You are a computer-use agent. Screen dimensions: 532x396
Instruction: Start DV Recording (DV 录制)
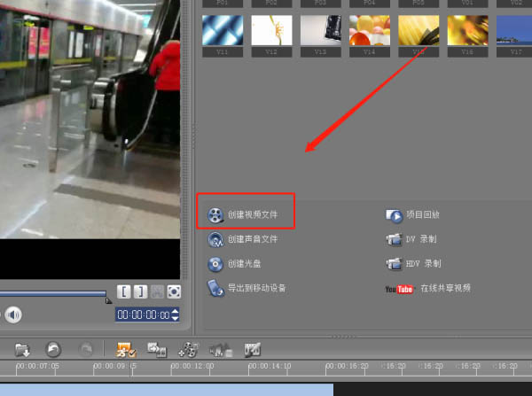coord(411,239)
